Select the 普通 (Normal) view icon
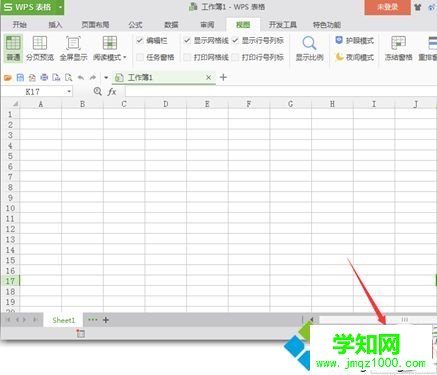 point(13,48)
